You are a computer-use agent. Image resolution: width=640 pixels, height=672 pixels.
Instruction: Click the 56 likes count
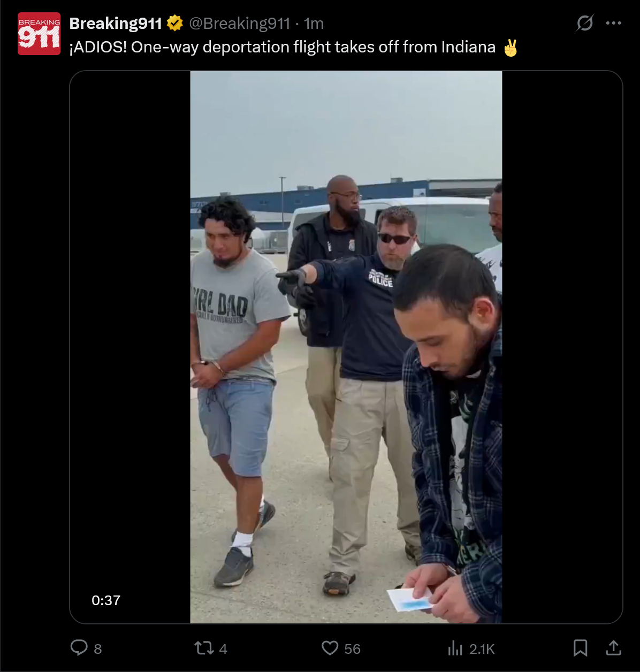[352, 649]
